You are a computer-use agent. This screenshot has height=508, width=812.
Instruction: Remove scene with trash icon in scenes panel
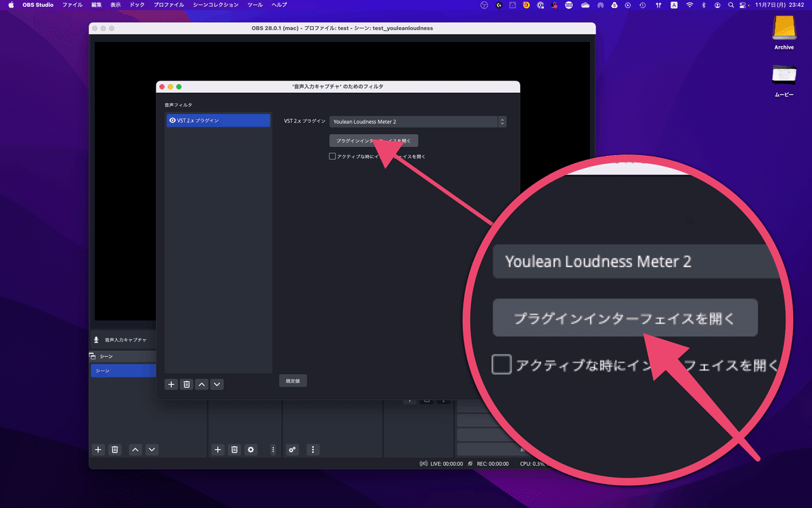click(115, 449)
